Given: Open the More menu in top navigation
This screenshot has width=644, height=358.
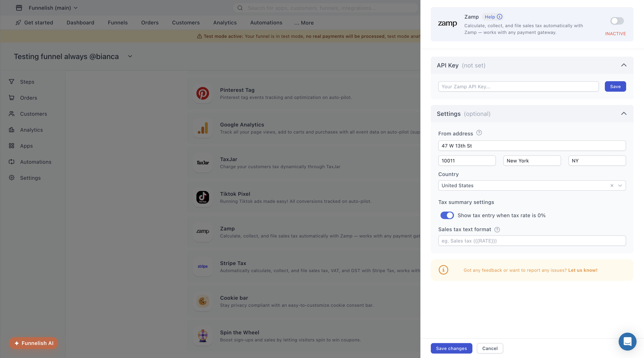Looking at the screenshot, I should pos(304,23).
